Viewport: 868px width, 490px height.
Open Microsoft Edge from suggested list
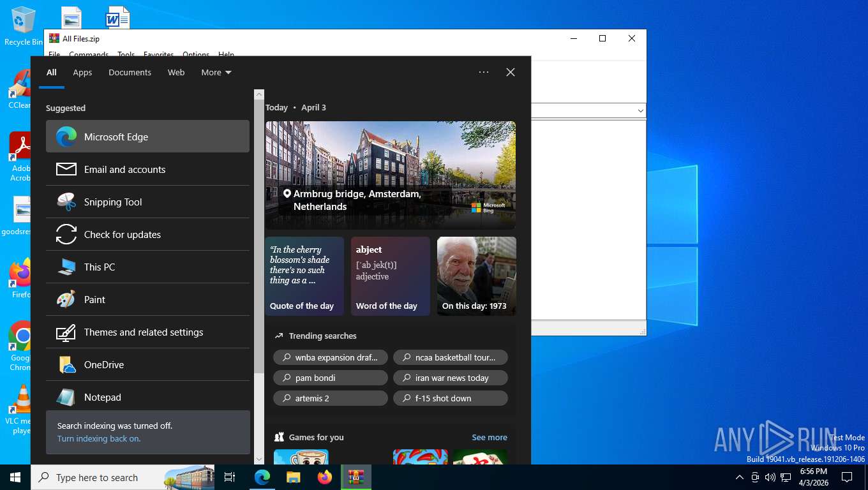(147, 137)
